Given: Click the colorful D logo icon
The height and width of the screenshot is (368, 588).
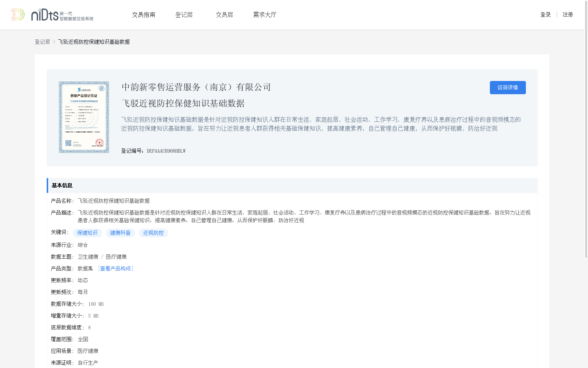Looking at the screenshot, I should point(18,15).
